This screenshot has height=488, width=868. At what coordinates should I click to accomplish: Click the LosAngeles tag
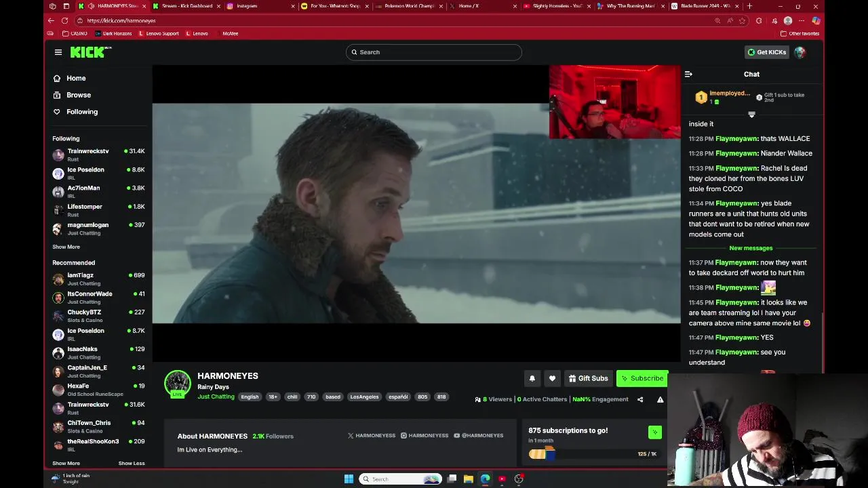(364, 396)
